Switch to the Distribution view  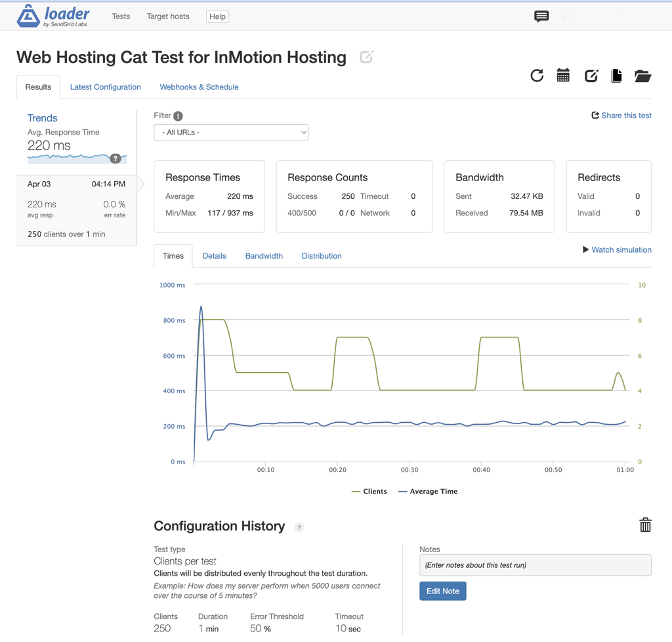(321, 256)
